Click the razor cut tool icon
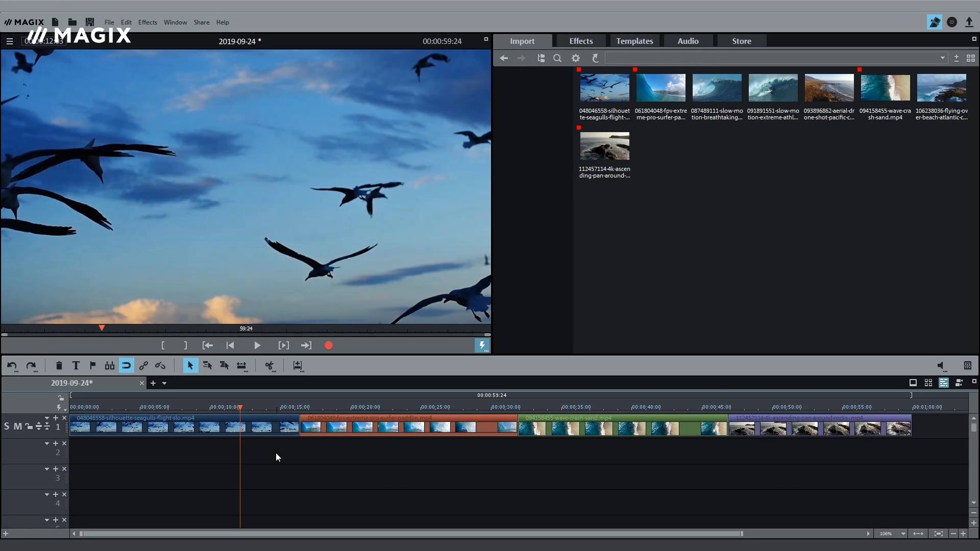980x551 pixels. click(x=269, y=365)
